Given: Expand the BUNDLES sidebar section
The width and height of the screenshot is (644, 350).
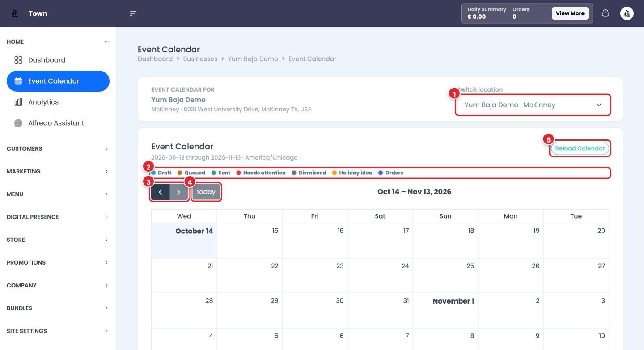Looking at the screenshot, I should tap(58, 308).
